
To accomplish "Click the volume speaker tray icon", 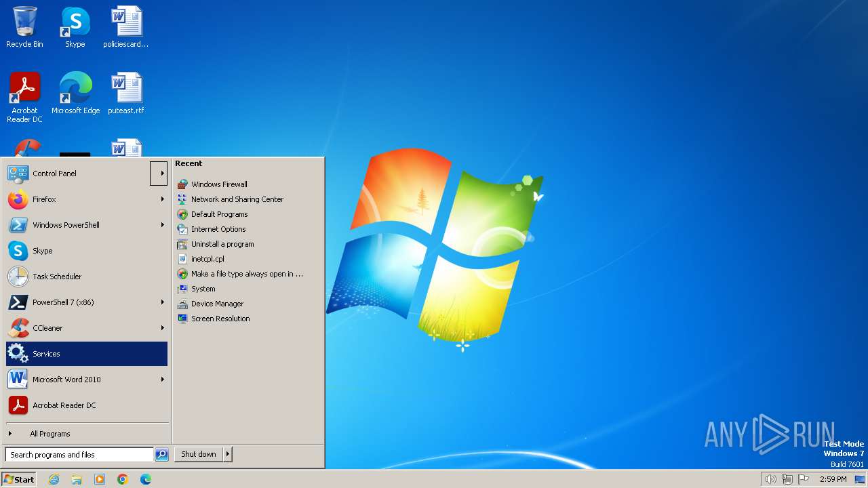I will pos(770,479).
